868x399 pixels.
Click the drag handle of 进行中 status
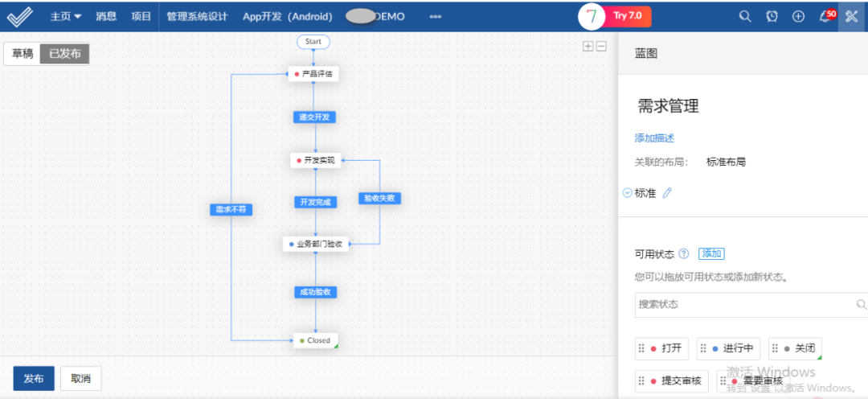click(x=703, y=348)
